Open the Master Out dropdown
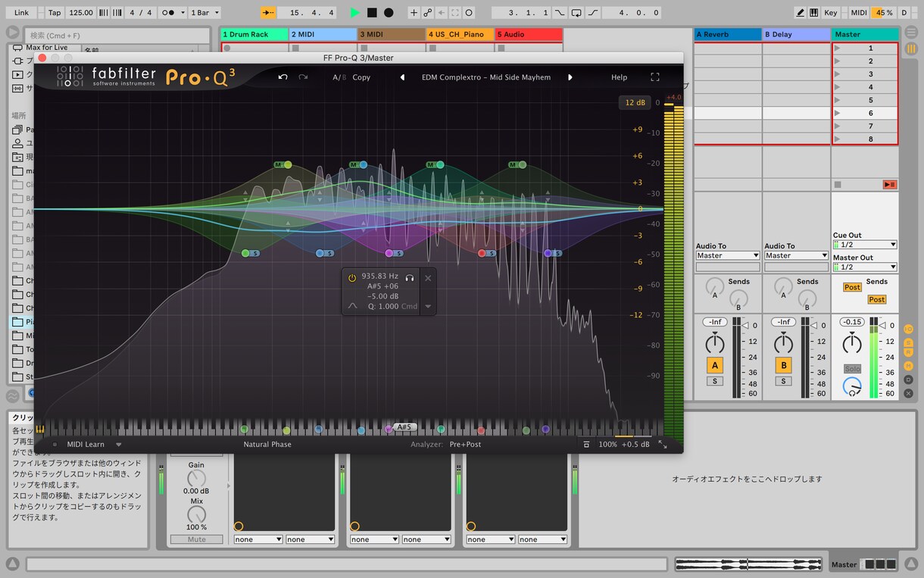 pyautogui.click(x=865, y=267)
